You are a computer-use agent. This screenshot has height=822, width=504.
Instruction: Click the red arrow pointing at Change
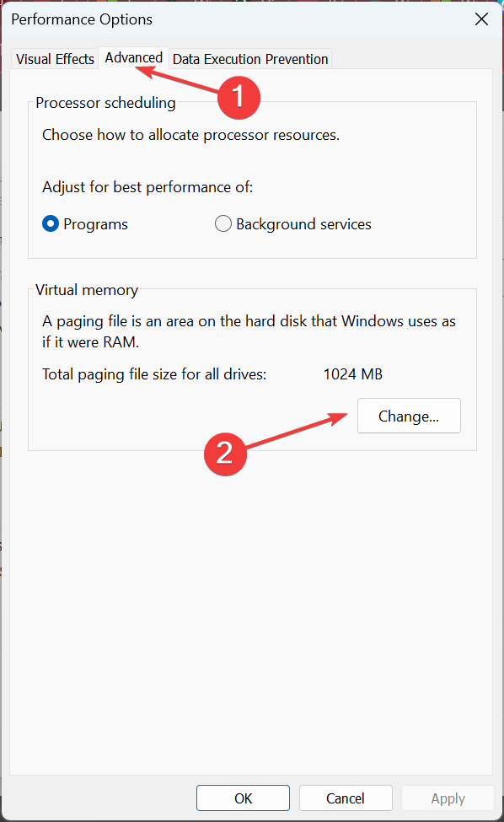[297, 431]
